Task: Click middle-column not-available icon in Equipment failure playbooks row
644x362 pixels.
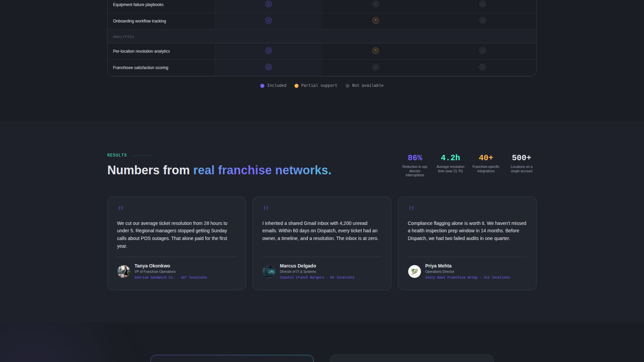Action: tap(376, 4)
